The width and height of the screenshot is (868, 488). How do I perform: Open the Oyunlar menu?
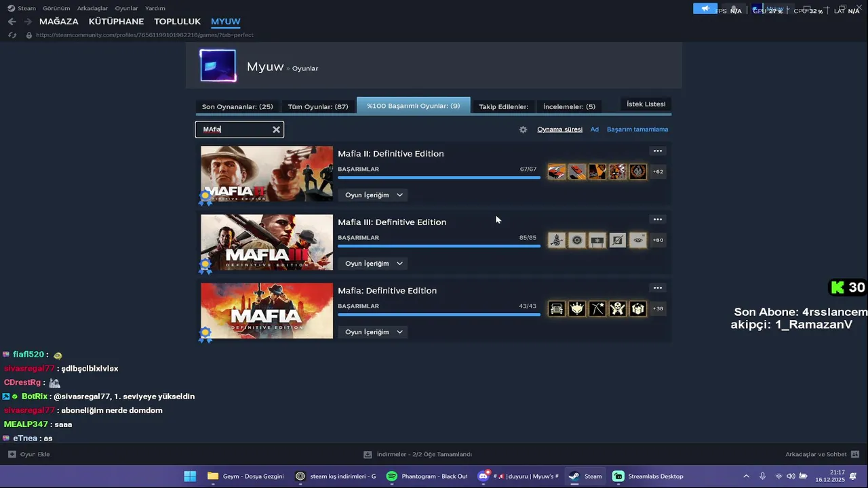[126, 8]
